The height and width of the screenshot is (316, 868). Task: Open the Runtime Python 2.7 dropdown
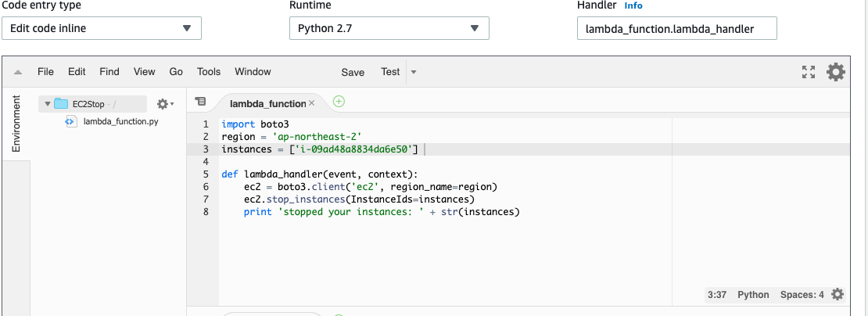coord(389,28)
